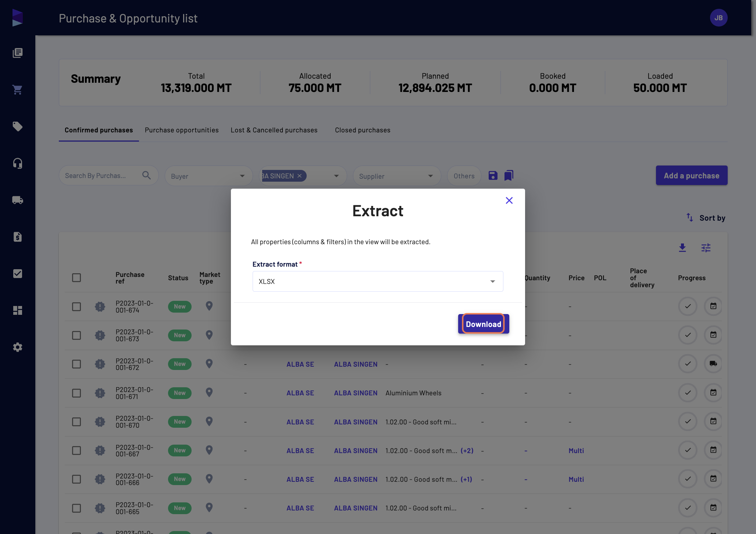
Task: Click the search magnifier icon
Action: coord(146,175)
